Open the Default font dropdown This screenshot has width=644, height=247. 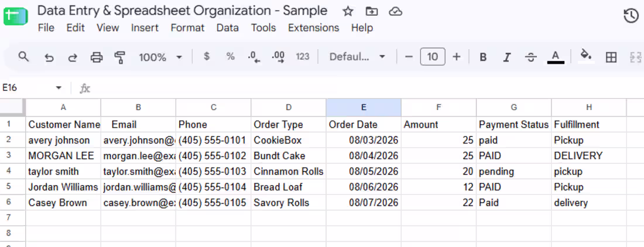[357, 57]
